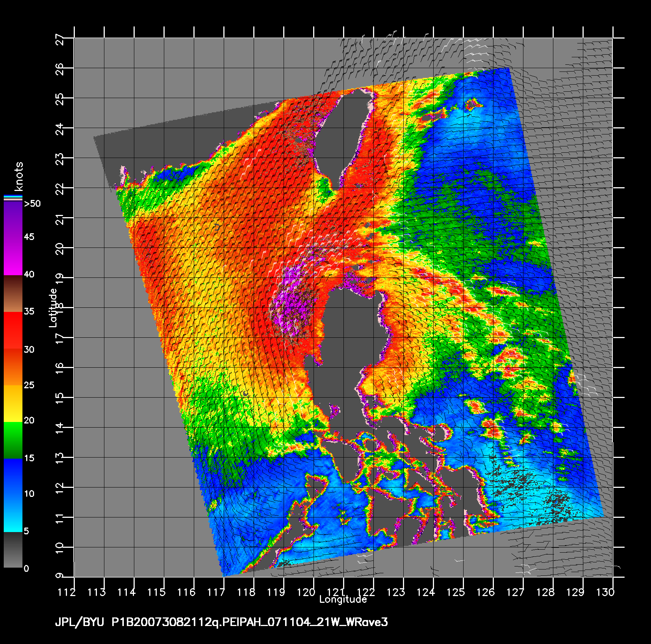The image size is (651, 644).
Task: Click the longitude axis label '130'
Action: click(x=606, y=592)
